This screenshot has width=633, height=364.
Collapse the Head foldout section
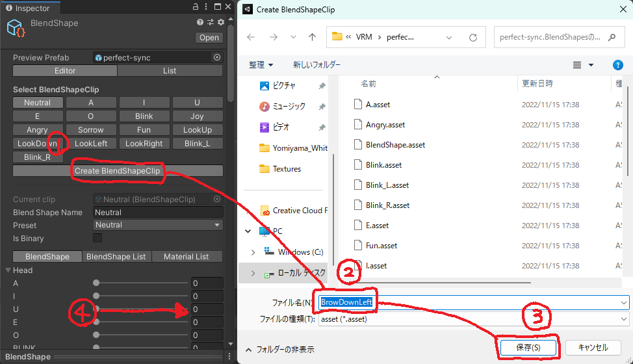8,270
